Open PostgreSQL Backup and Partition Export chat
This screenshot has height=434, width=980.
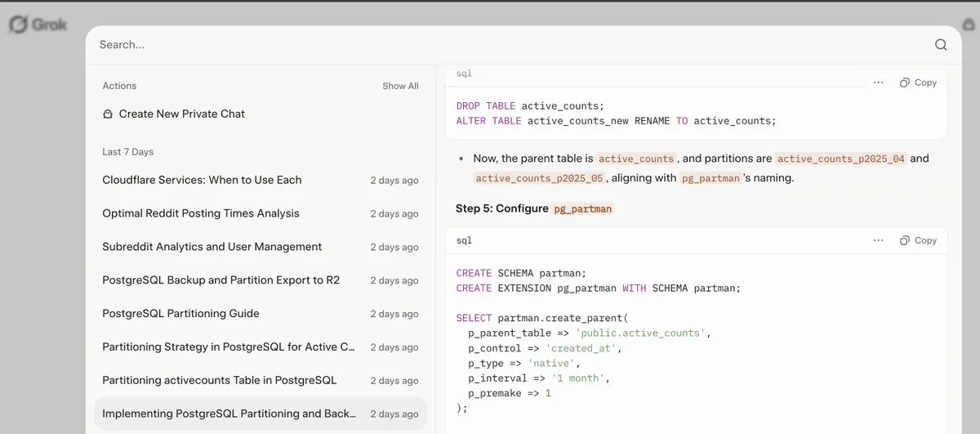[220, 280]
